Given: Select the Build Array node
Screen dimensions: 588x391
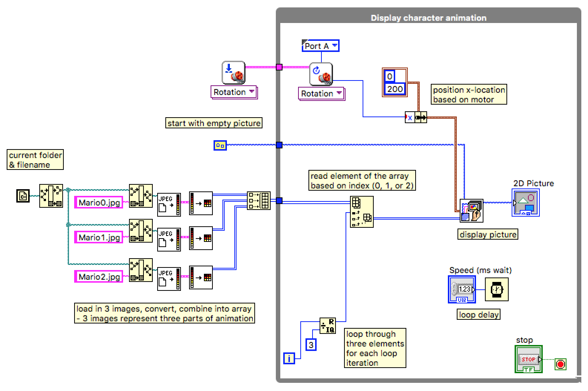Looking at the screenshot, I should point(258,201).
